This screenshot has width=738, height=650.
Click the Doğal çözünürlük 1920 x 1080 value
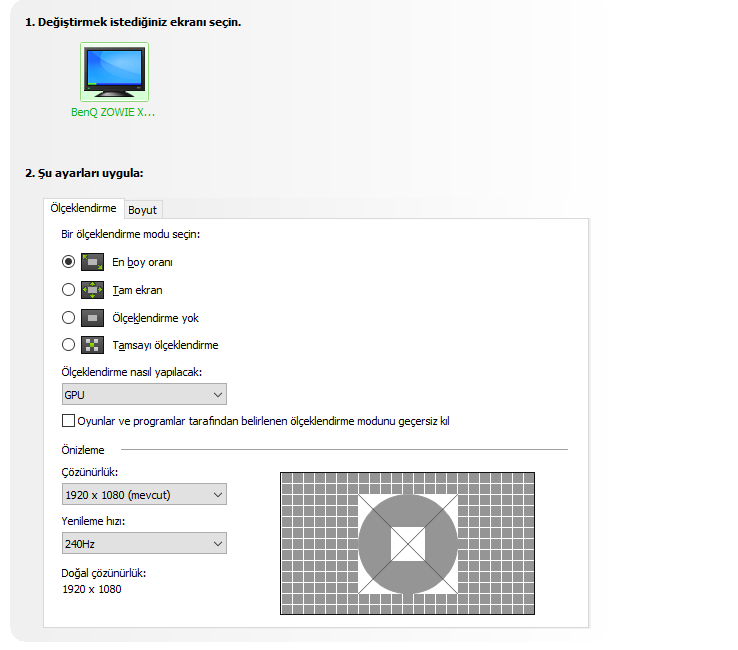click(92, 589)
